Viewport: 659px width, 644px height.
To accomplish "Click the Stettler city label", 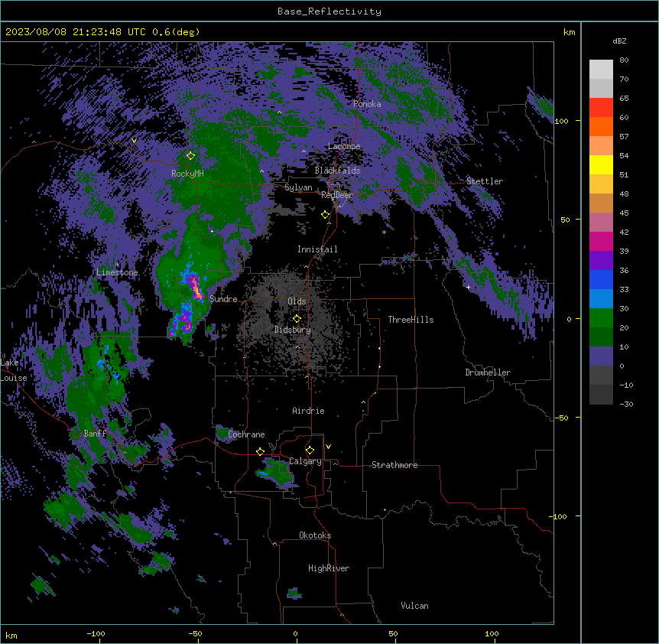I will tap(485, 181).
